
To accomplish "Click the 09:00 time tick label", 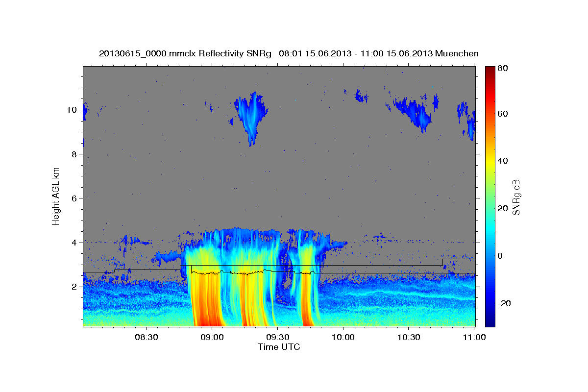I will pyautogui.click(x=212, y=337).
